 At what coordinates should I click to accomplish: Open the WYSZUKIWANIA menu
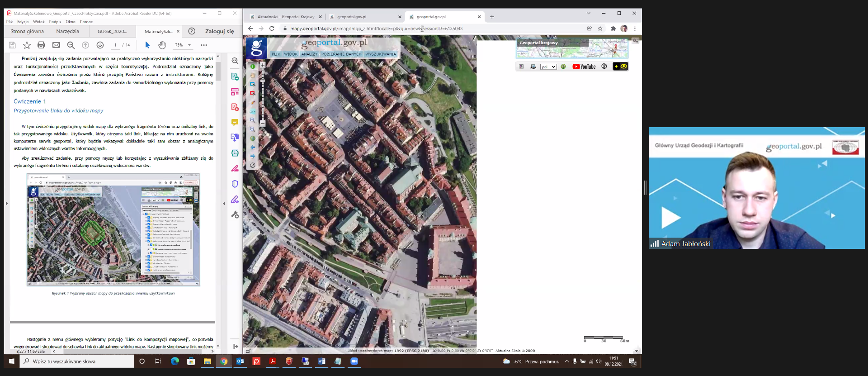coord(381,54)
